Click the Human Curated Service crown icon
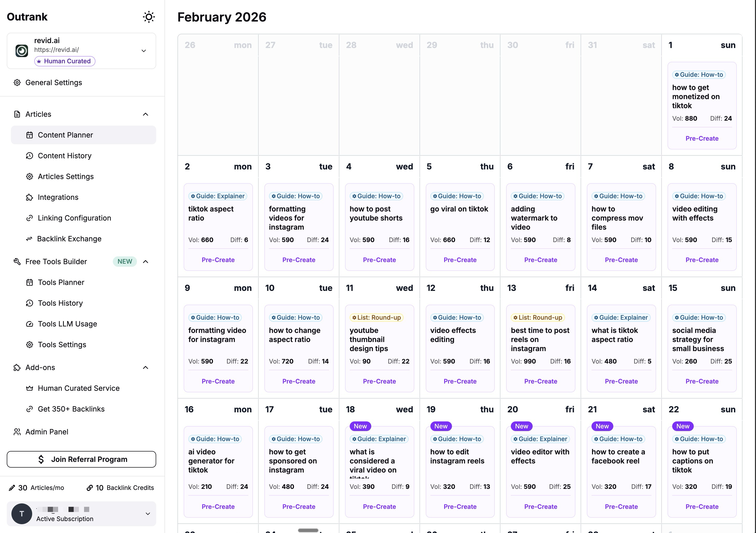The image size is (756, 533). [30, 388]
